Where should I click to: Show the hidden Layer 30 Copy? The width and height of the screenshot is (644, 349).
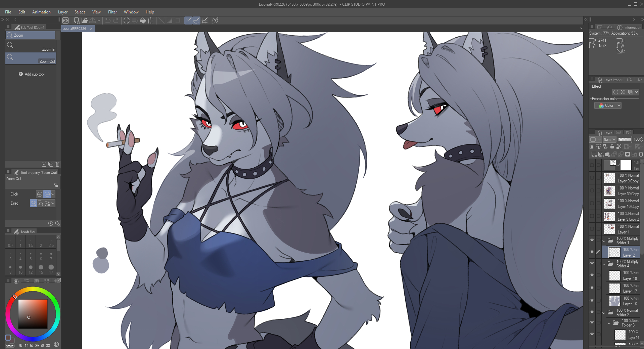click(592, 191)
